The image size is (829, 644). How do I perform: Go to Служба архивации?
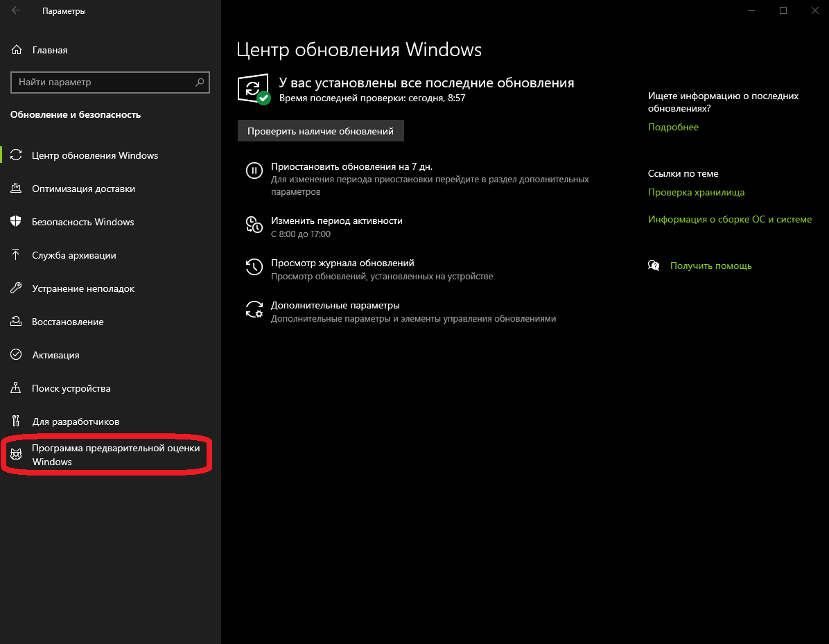(74, 255)
